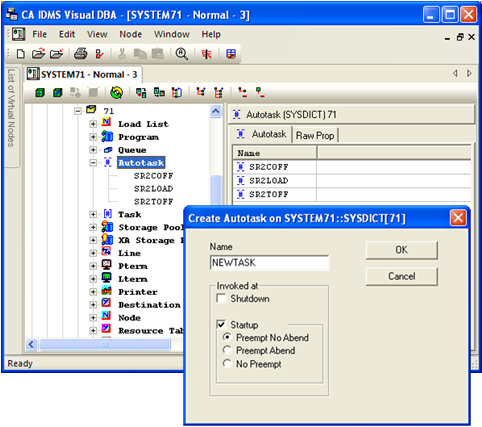Click the Queue node icon

point(108,150)
